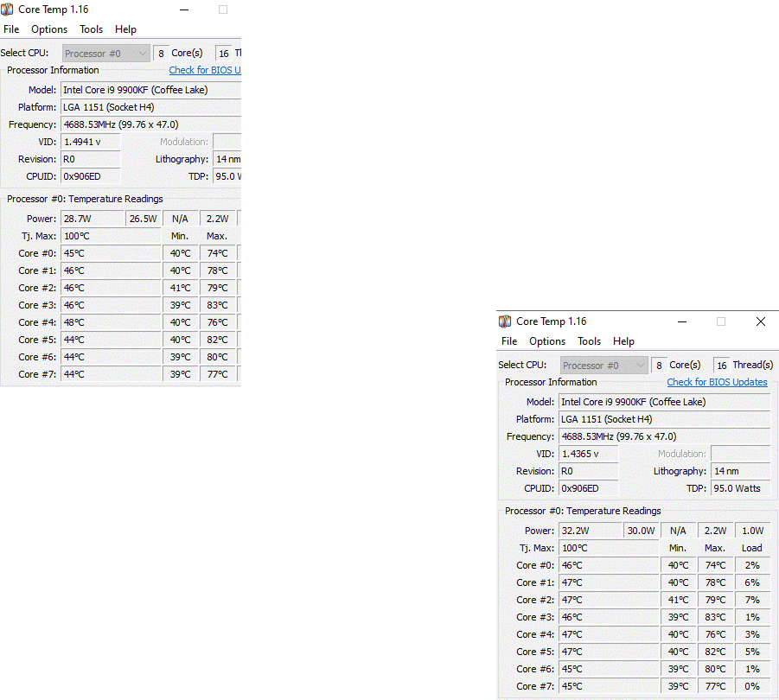This screenshot has height=700, width=779.
Task: Click the Core Temp app icon in the right window title bar
Action: (x=505, y=321)
